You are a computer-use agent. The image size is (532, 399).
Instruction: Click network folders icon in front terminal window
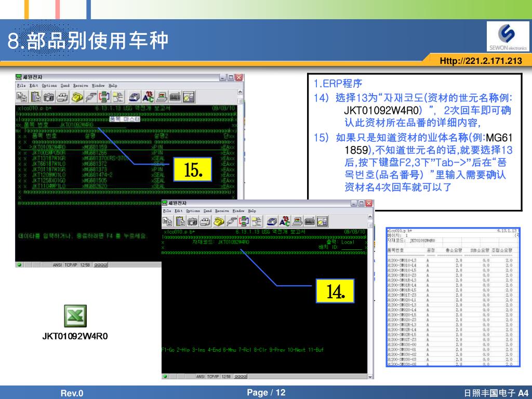coord(257,221)
